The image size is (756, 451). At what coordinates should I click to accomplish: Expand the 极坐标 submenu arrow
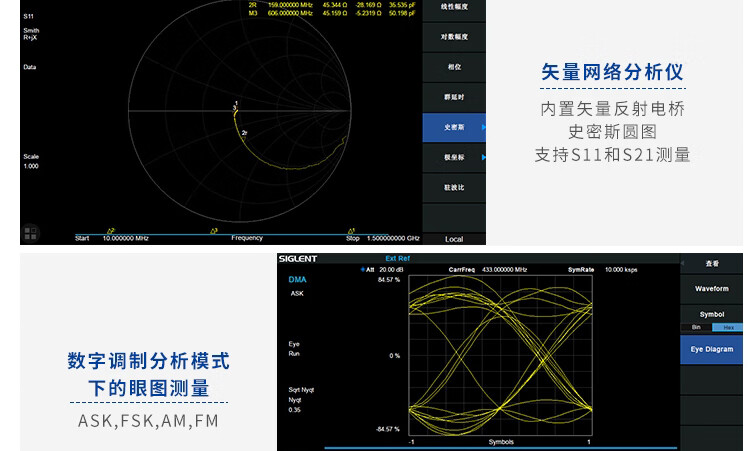tap(484, 157)
